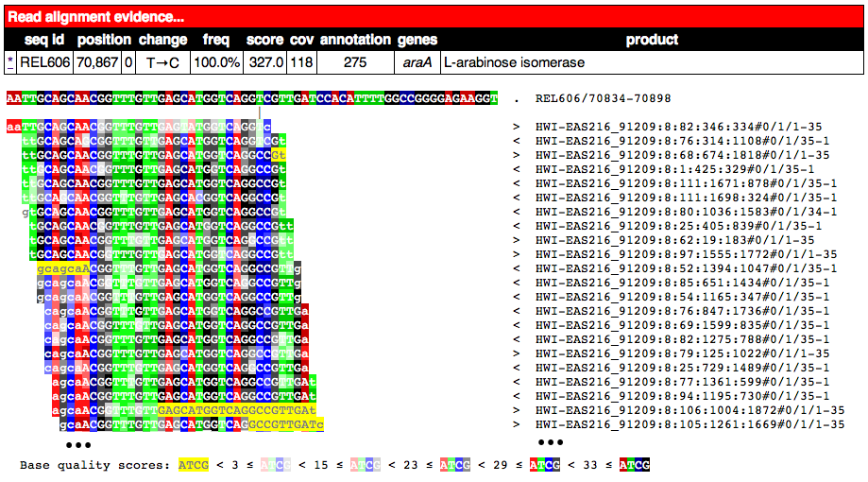Click the 327.0 score cell
This screenshot has height=482, width=868.
264,63
